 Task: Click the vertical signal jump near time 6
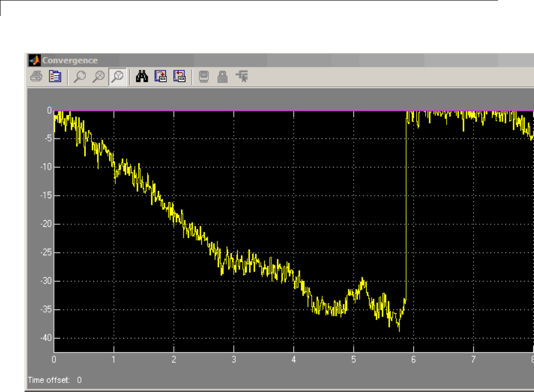pos(406,208)
